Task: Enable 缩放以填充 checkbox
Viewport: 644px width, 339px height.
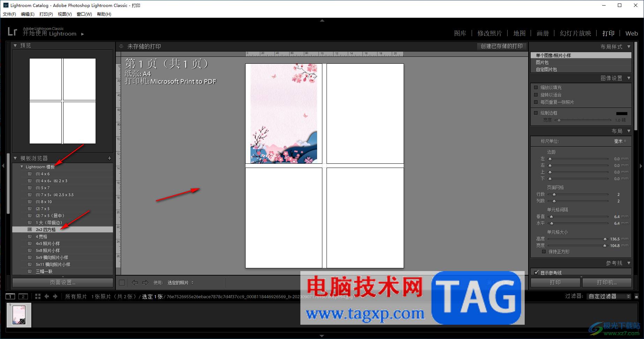Action: [536, 87]
